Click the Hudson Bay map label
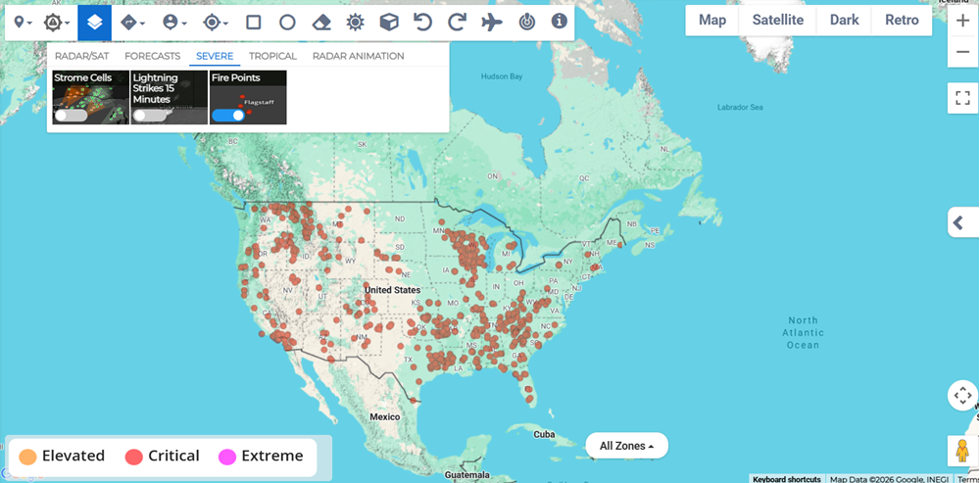The image size is (980, 483). click(501, 76)
